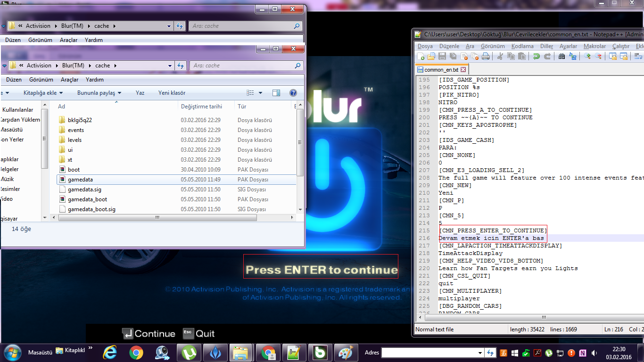
Task: Click the volume speaker tray icon
Action: (x=593, y=353)
